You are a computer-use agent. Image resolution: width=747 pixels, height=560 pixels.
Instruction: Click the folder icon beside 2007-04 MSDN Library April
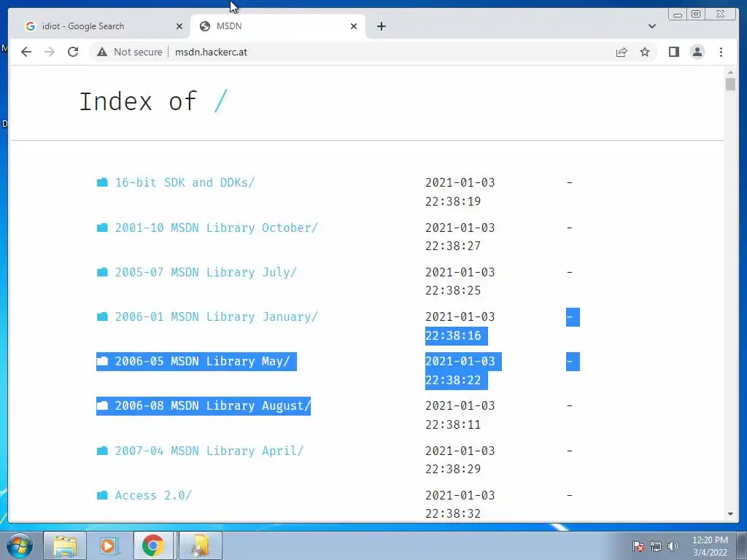102,451
